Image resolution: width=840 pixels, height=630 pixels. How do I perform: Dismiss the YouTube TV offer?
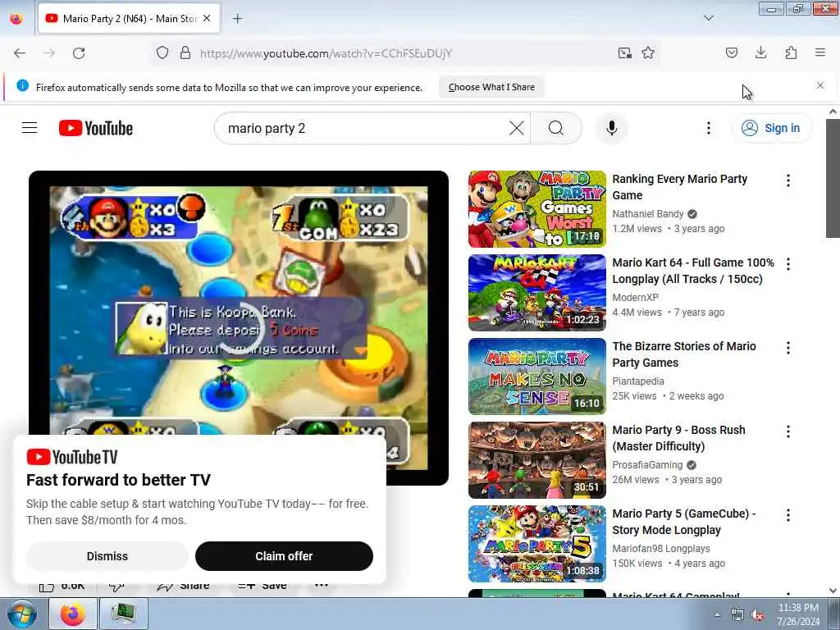pos(107,556)
